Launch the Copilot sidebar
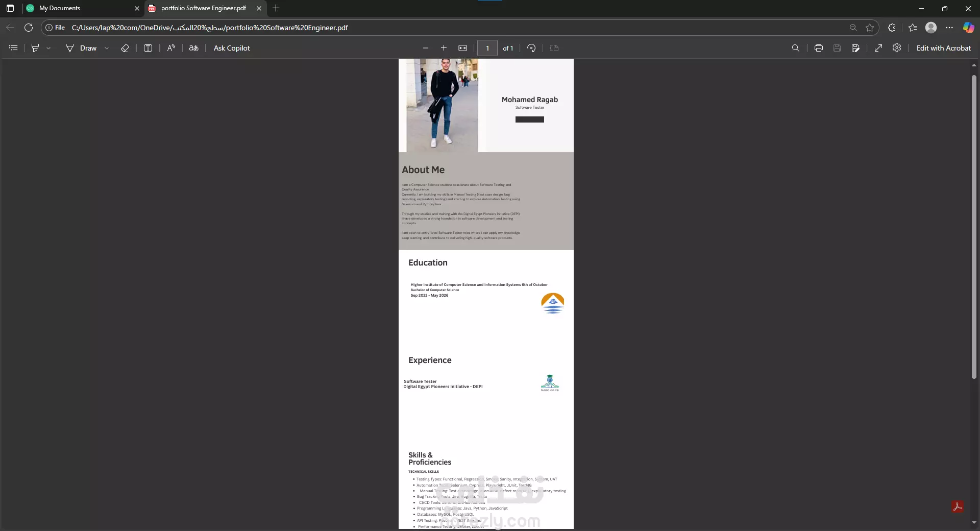This screenshot has width=980, height=531. coord(968,28)
